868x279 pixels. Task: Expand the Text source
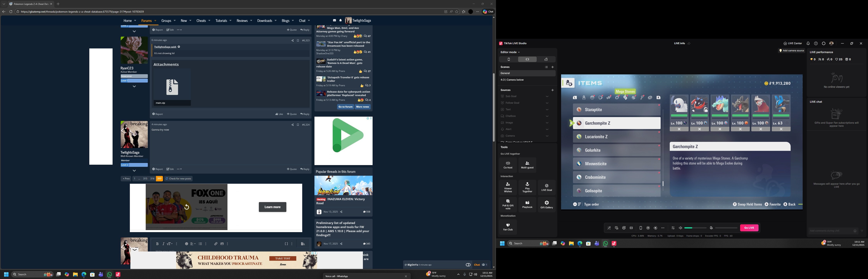pos(547,109)
